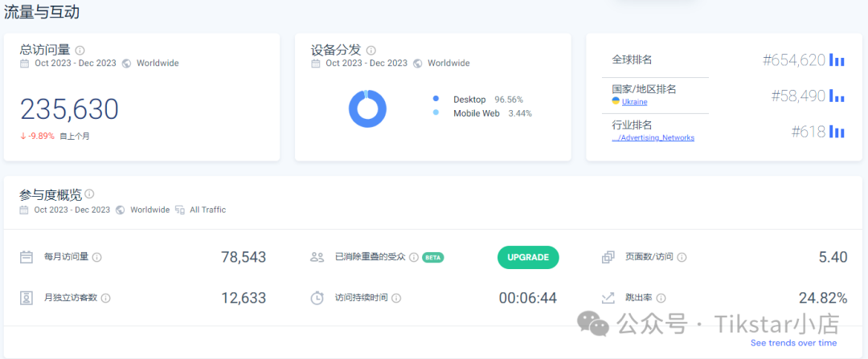Image resolution: width=868 pixels, height=359 pixels.
Task: Click stopwatch icon beside 访问持续时间
Action: tap(317, 298)
